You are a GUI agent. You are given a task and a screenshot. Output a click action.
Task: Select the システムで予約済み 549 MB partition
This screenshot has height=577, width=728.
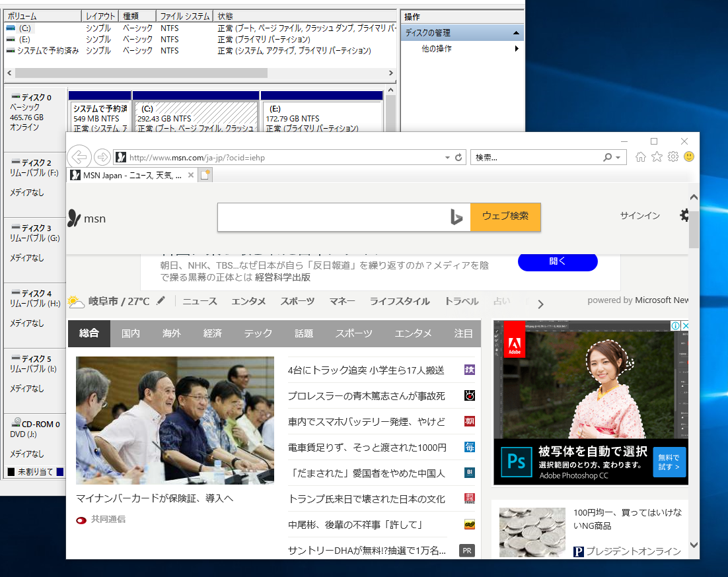[100, 112]
